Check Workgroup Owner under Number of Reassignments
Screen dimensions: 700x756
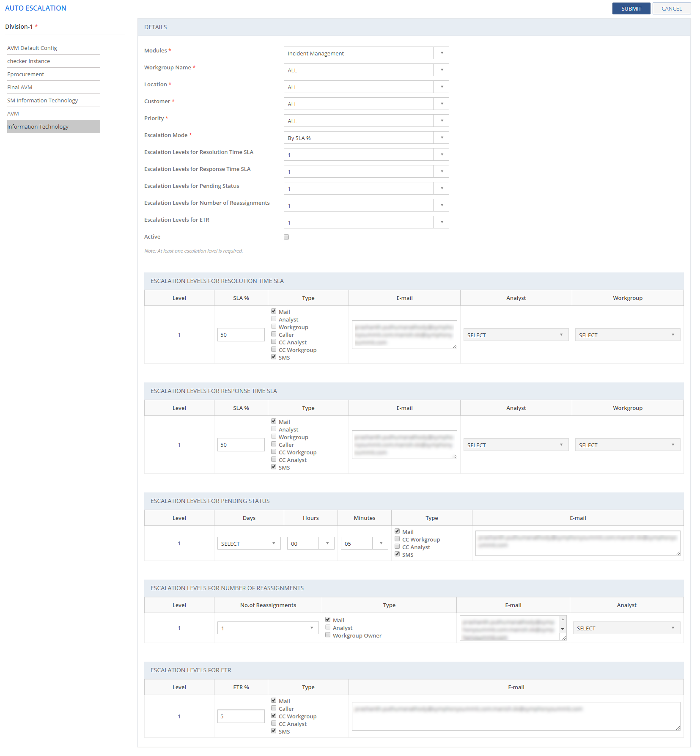pos(328,635)
